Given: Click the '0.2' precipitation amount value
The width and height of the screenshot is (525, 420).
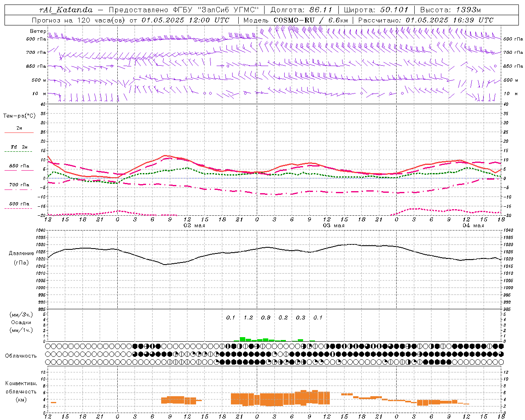Looking at the screenshot, I should pyautogui.click(x=283, y=317).
